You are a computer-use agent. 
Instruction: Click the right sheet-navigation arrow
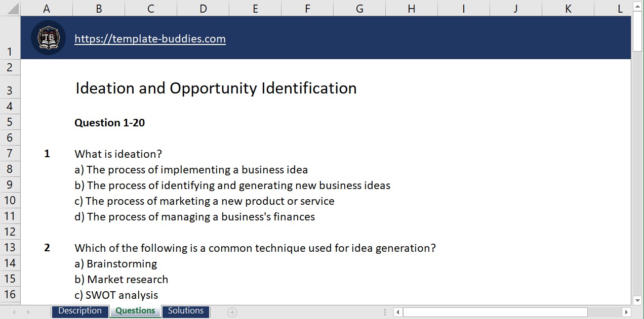(x=27, y=312)
